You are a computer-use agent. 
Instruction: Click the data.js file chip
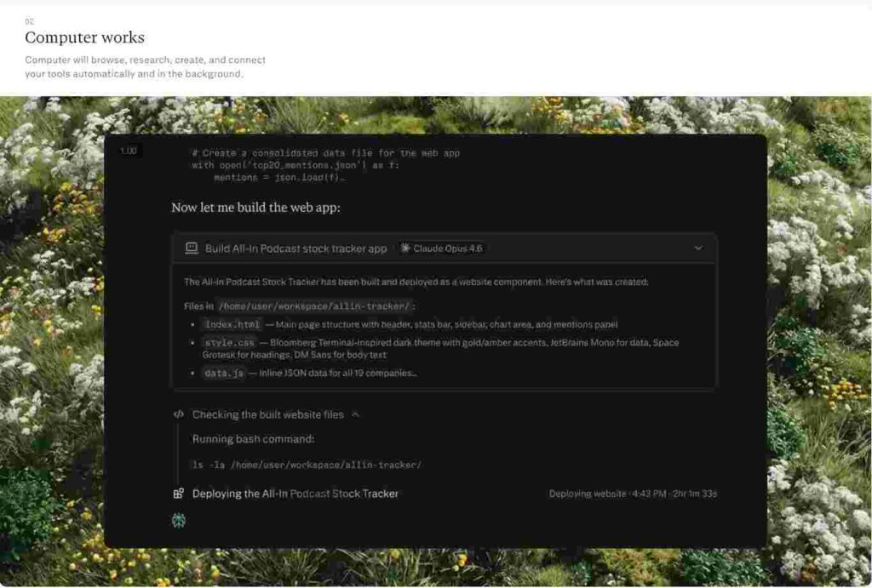coord(224,373)
